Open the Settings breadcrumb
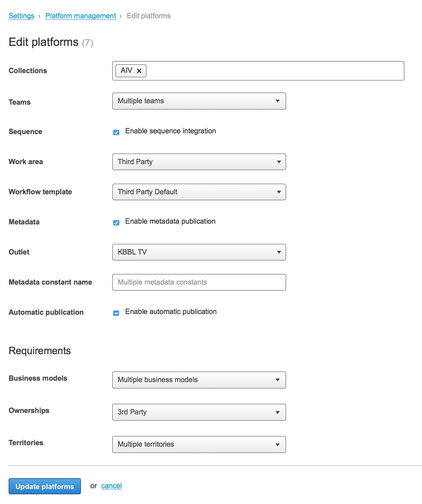The image size is (422, 504). pos(21,16)
